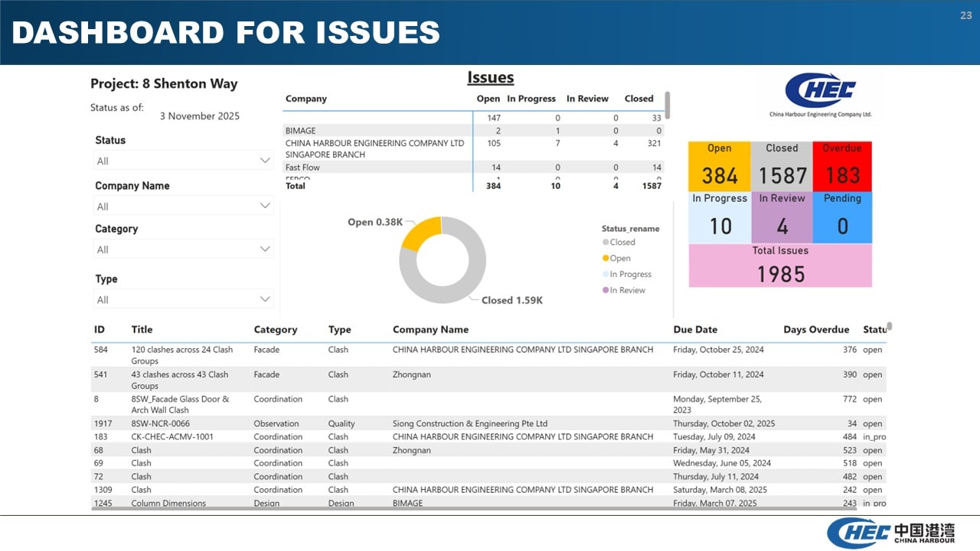Sort details table by Company Name header

(430, 330)
